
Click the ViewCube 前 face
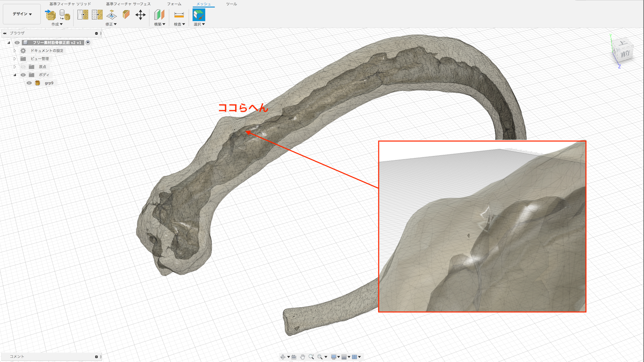point(625,54)
